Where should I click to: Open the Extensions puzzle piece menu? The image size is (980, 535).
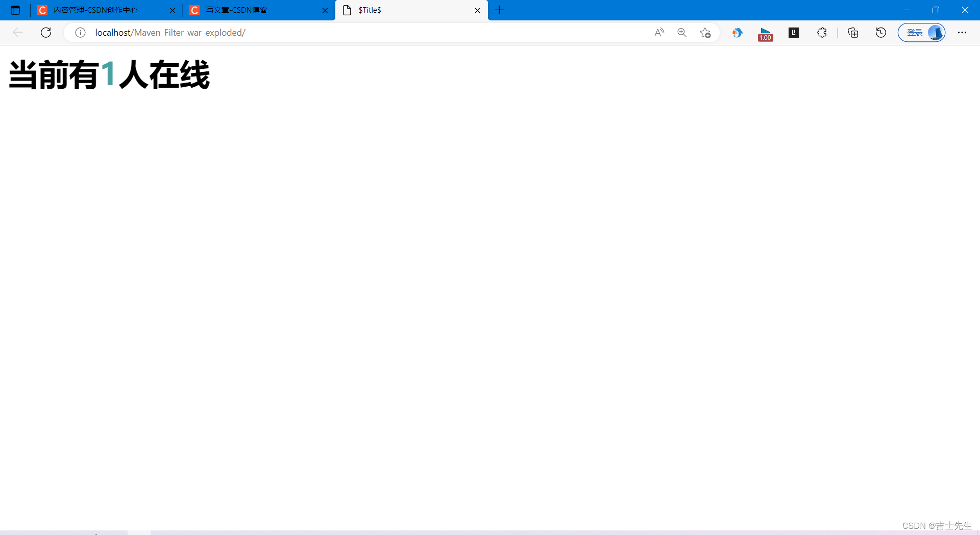(822, 33)
